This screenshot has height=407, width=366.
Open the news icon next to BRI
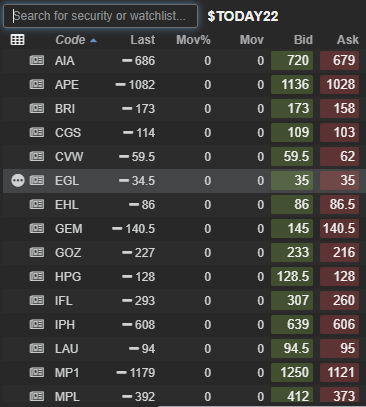[x=37, y=108]
